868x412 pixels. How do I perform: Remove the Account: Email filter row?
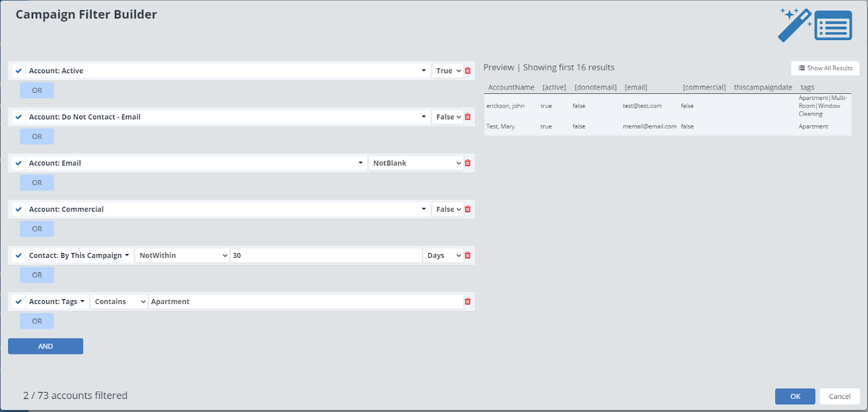point(468,163)
